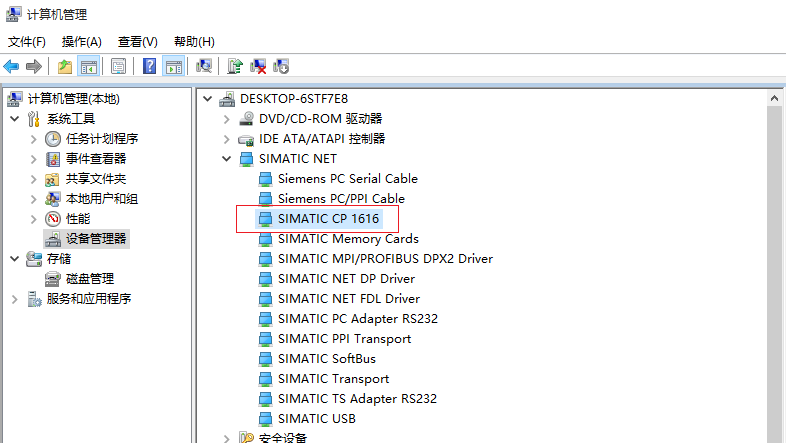Collapse the DESKTOP-6STF7E8 root node
Image resolution: width=786 pixels, height=443 pixels.
[208, 99]
